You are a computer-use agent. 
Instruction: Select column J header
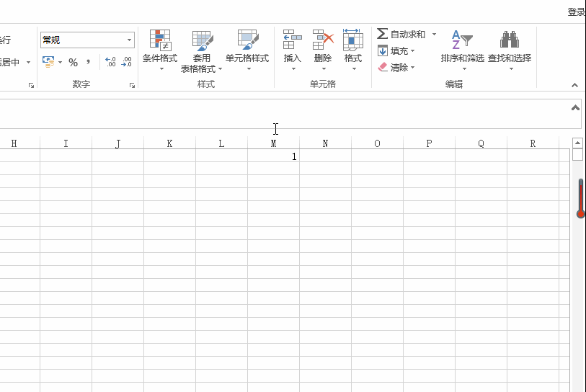coord(117,143)
